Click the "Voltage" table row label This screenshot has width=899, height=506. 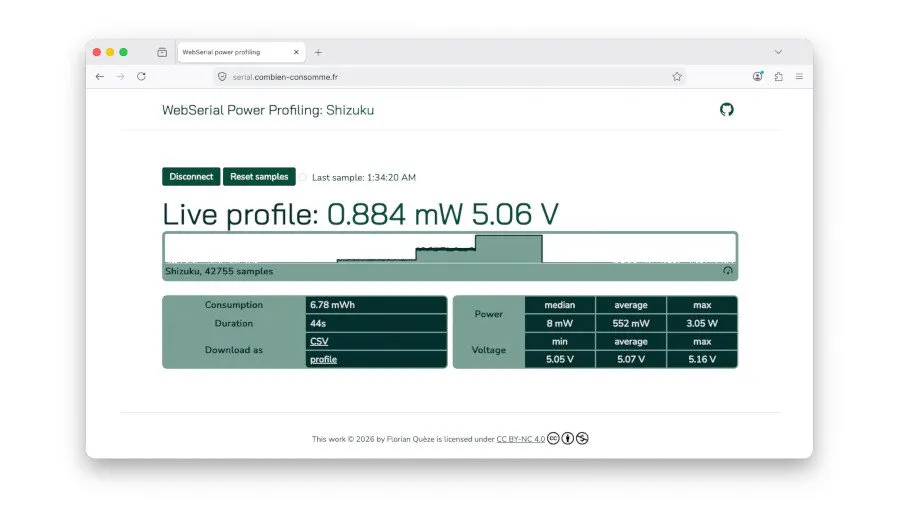coord(488,350)
